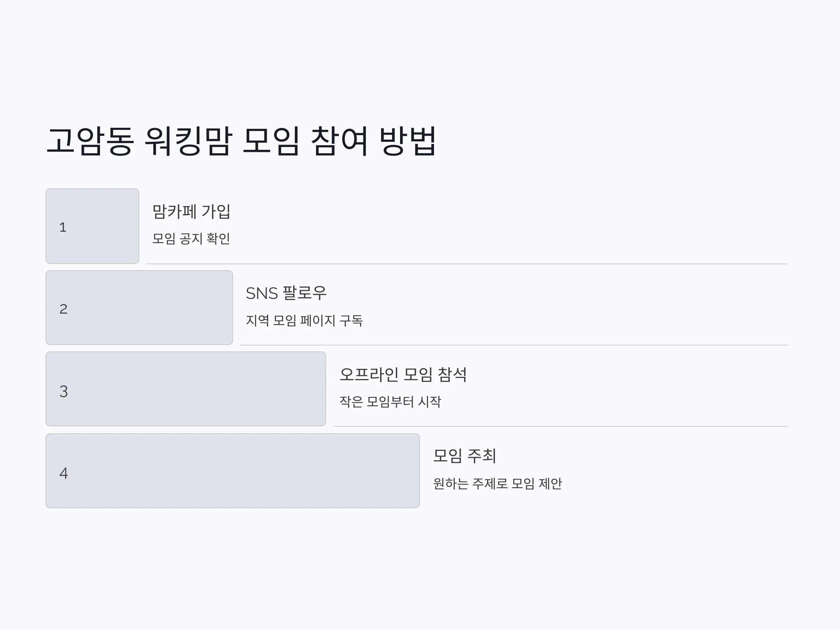Screen dimensions: 840x630
Task: Click the 지역 모임 페이지 구독 text
Action: [x=304, y=321]
